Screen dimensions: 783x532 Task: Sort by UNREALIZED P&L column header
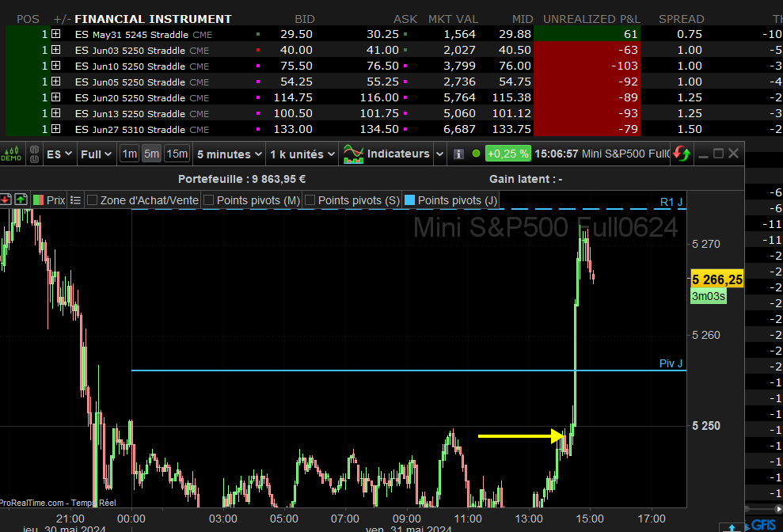pyautogui.click(x=591, y=19)
